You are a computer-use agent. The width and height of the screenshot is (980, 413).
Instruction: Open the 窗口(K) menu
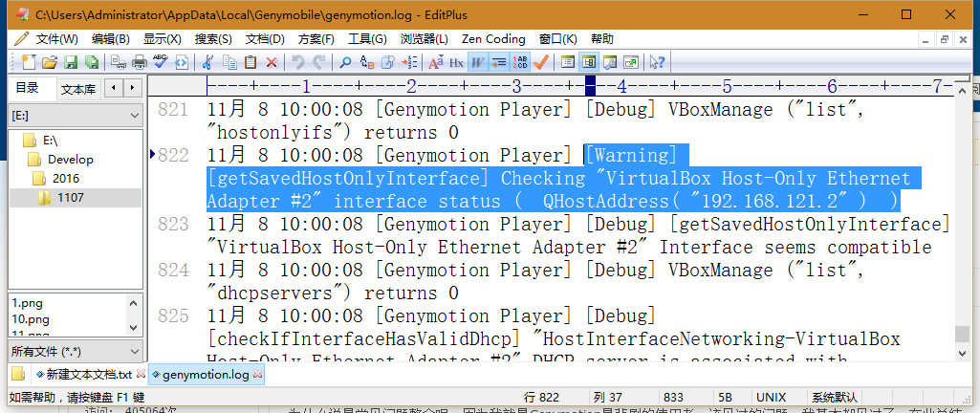pos(558,39)
